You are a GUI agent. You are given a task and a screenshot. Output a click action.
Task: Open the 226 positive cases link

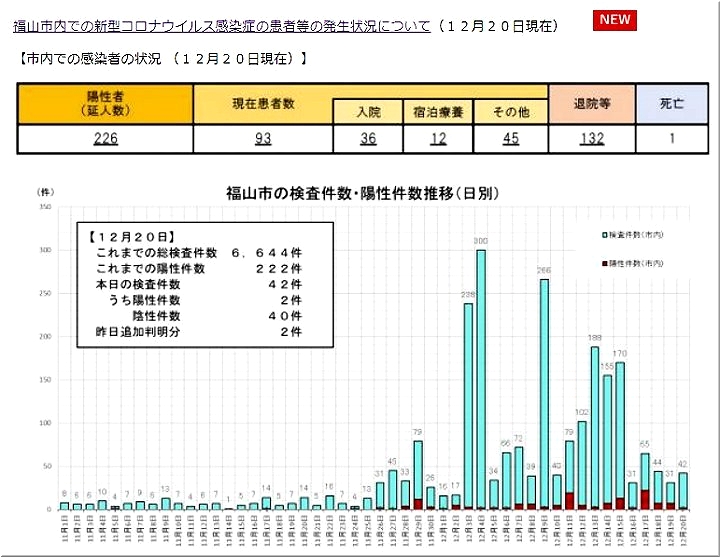pyautogui.click(x=105, y=139)
